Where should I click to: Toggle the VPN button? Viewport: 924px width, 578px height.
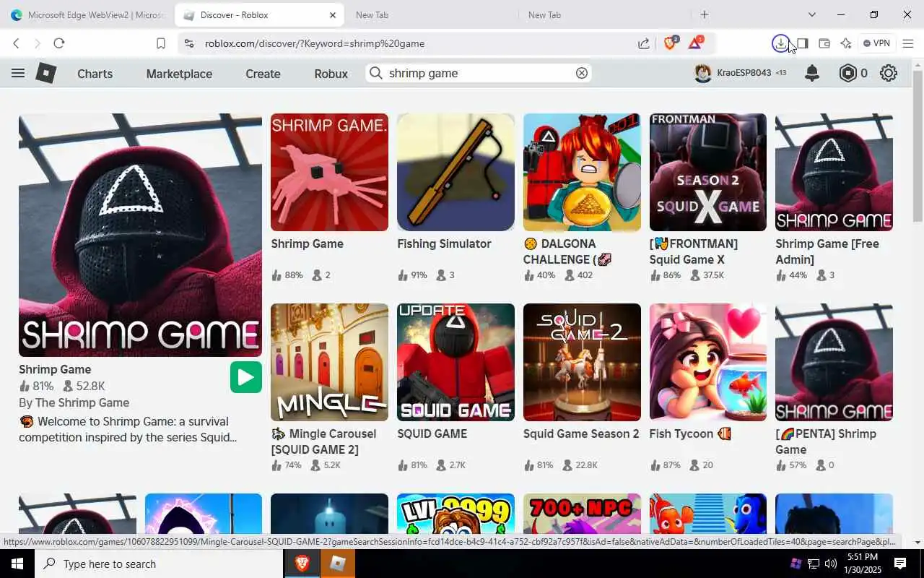pyautogui.click(x=876, y=43)
